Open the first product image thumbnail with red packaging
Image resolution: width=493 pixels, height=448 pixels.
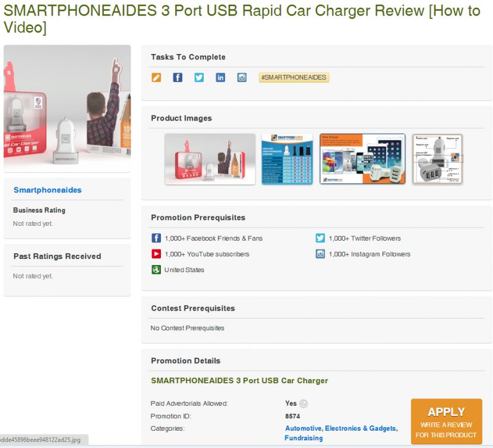(210, 159)
